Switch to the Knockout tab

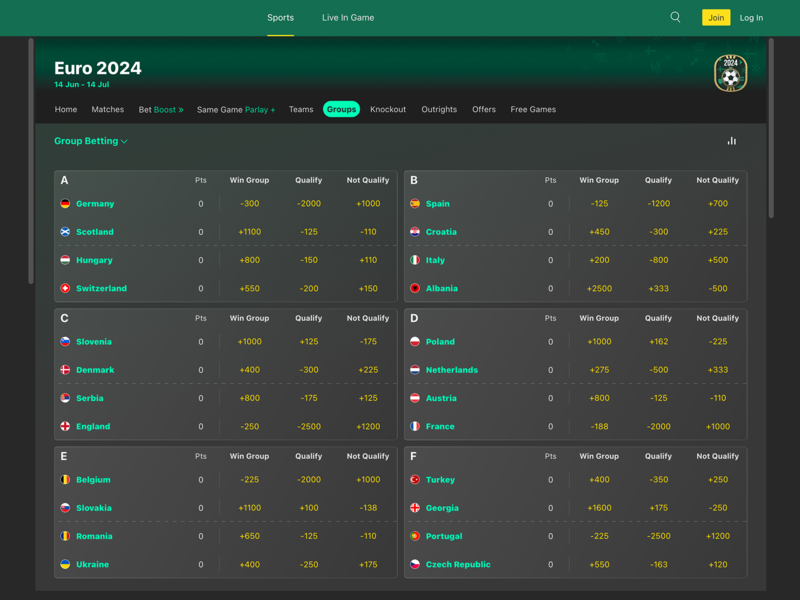click(388, 109)
